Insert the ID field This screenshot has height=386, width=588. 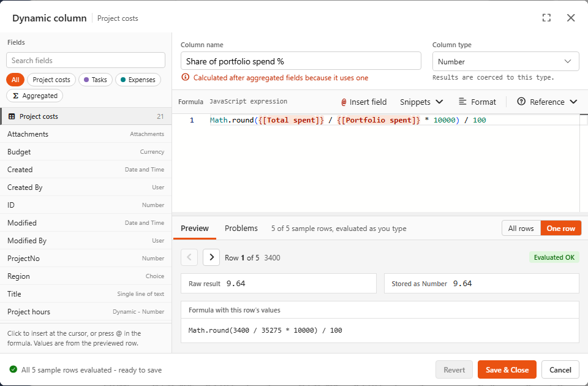click(86, 205)
